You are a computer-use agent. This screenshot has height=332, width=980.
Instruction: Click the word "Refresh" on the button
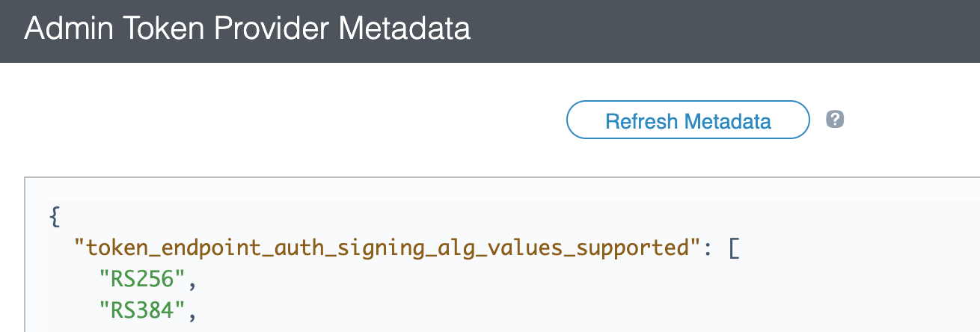point(641,120)
